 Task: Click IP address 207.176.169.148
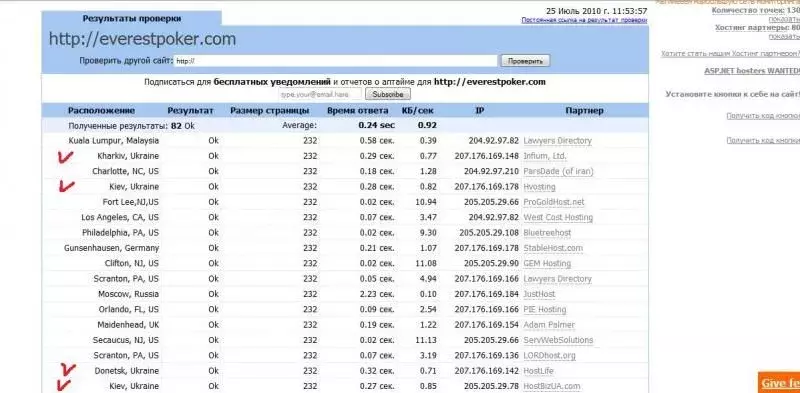pos(487,156)
